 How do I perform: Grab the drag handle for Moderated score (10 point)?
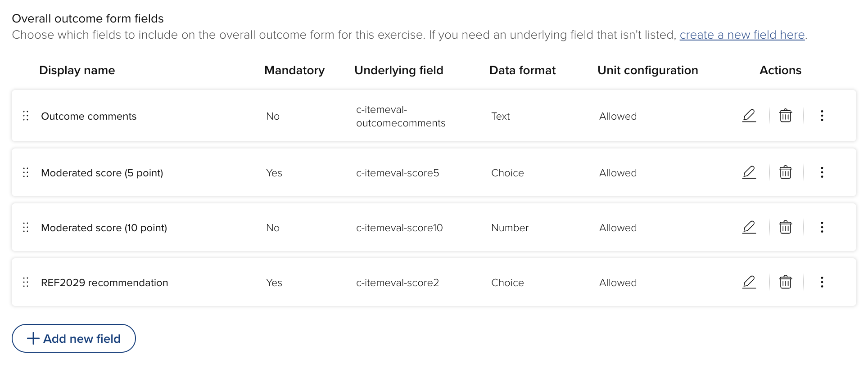[x=26, y=228]
